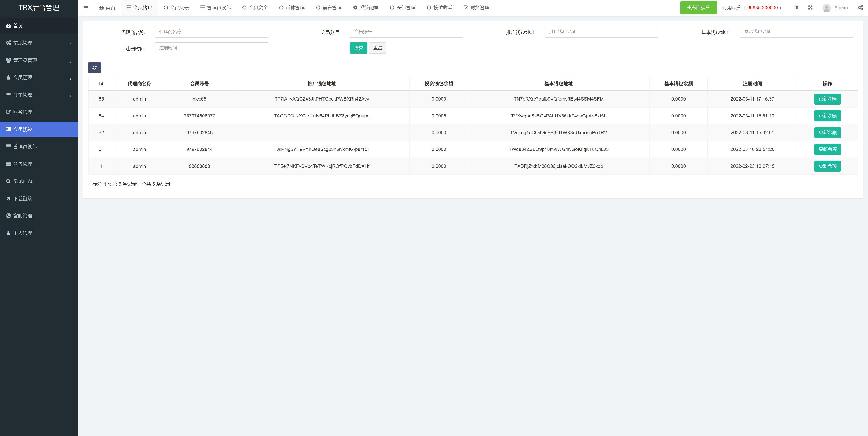The height and width of the screenshot is (436, 868).
Task: Click the 重置 reset button
Action: (377, 48)
